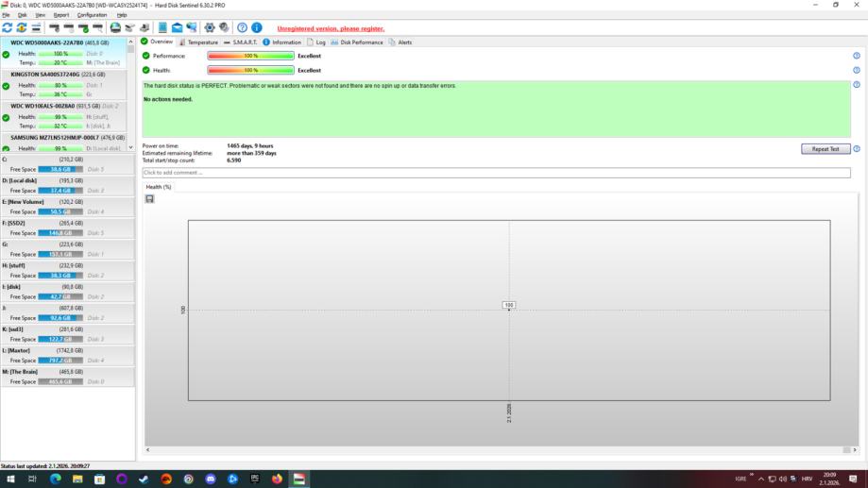Click the refresh icon with orange badge
The width and height of the screenshot is (868, 488).
(22, 27)
